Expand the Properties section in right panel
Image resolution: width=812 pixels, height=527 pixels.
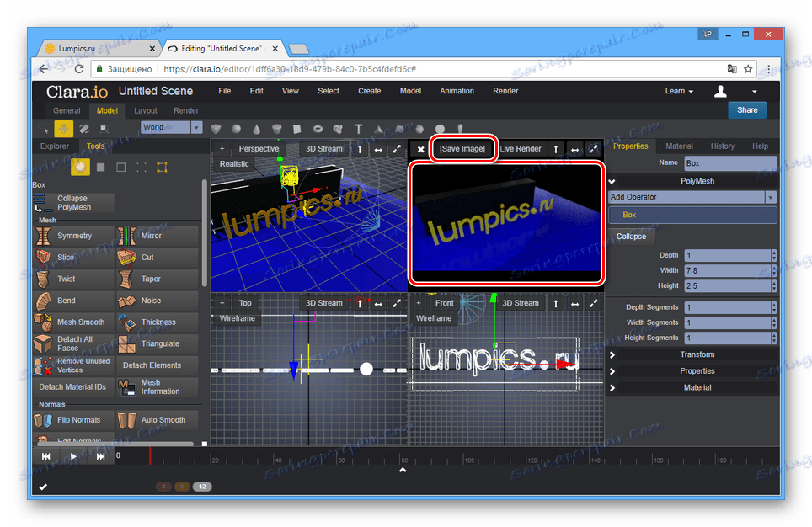click(692, 371)
